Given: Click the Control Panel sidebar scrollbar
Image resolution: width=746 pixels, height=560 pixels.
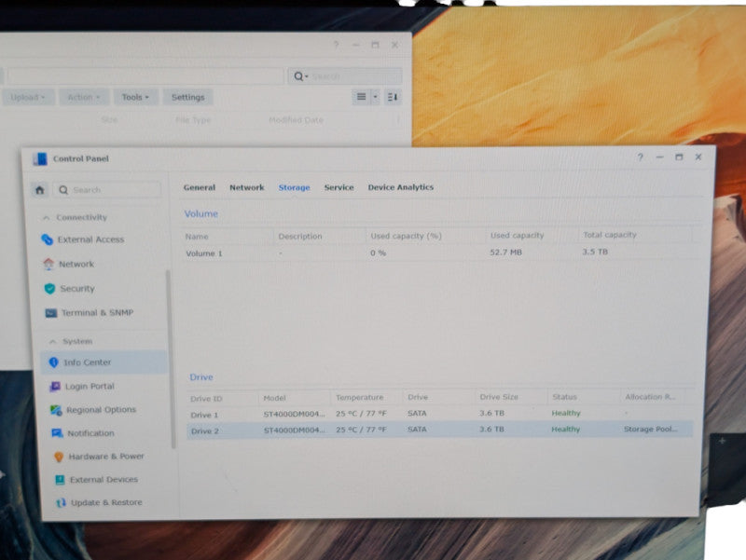Looking at the screenshot, I should click(169, 359).
